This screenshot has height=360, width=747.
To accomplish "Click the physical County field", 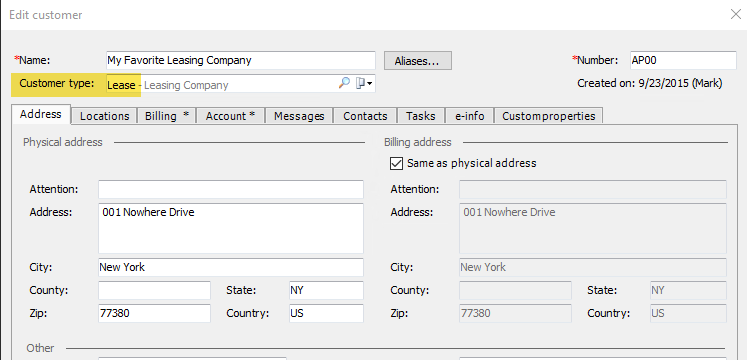I will click(x=154, y=290).
